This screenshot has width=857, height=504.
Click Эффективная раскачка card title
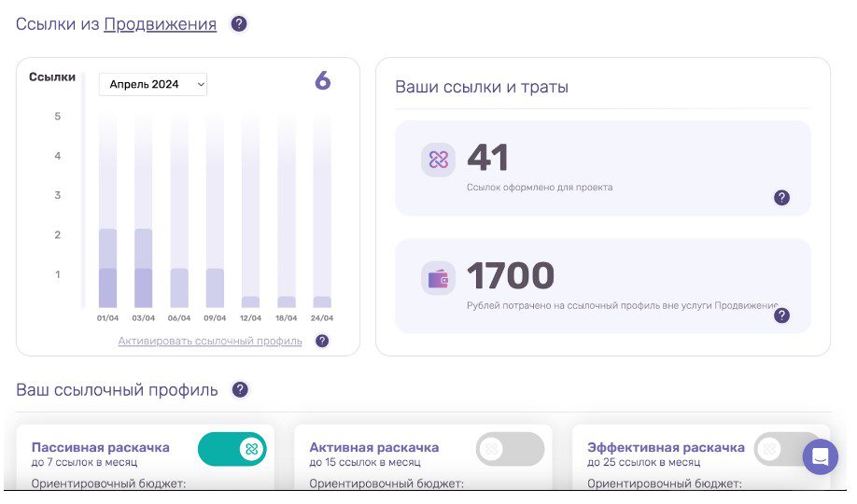[x=666, y=447]
